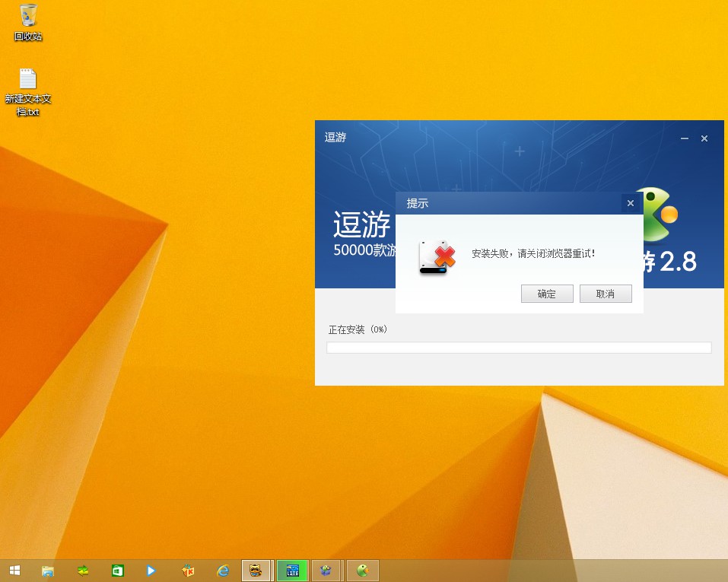This screenshot has width=728, height=582.
Task: Click the green arrows taskbar icon
Action: pyautogui.click(x=83, y=571)
